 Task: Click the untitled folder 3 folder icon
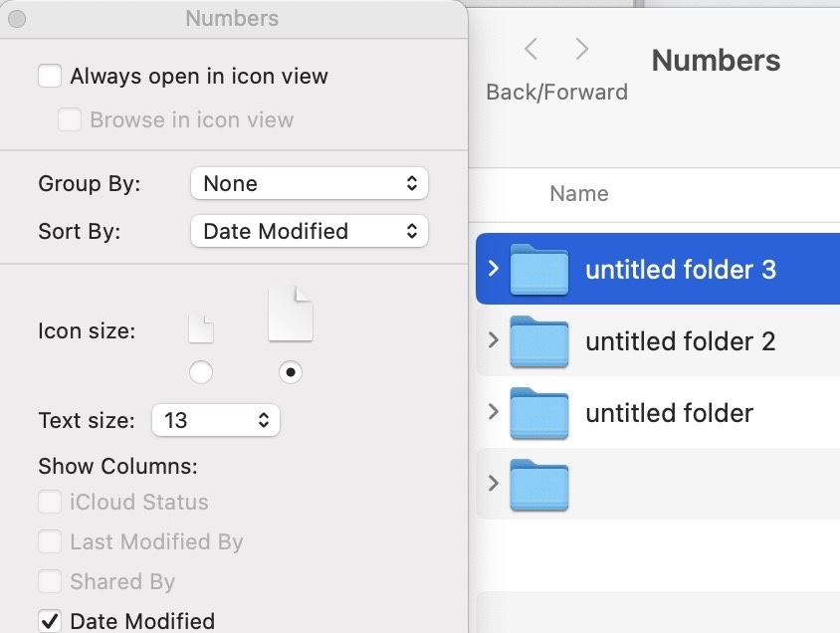coord(538,270)
